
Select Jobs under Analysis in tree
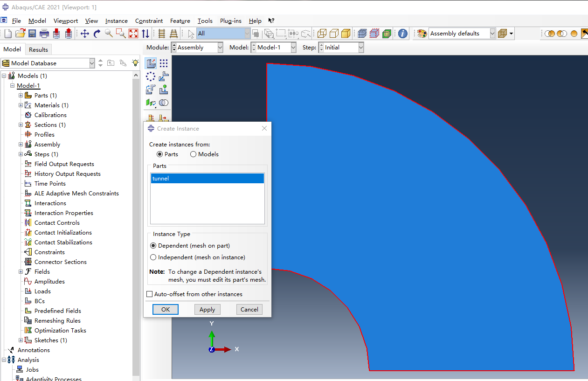click(32, 370)
